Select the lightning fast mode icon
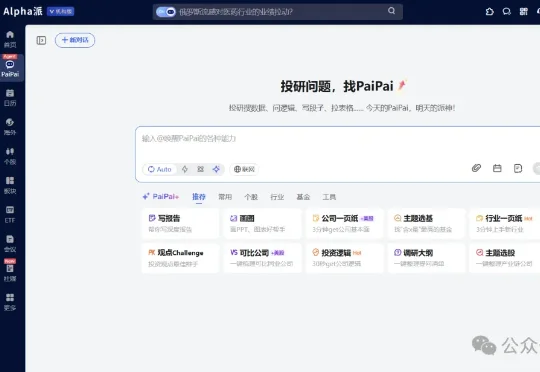The height and width of the screenshot is (372, 540). pyautogui.click(x=185, y=169)
